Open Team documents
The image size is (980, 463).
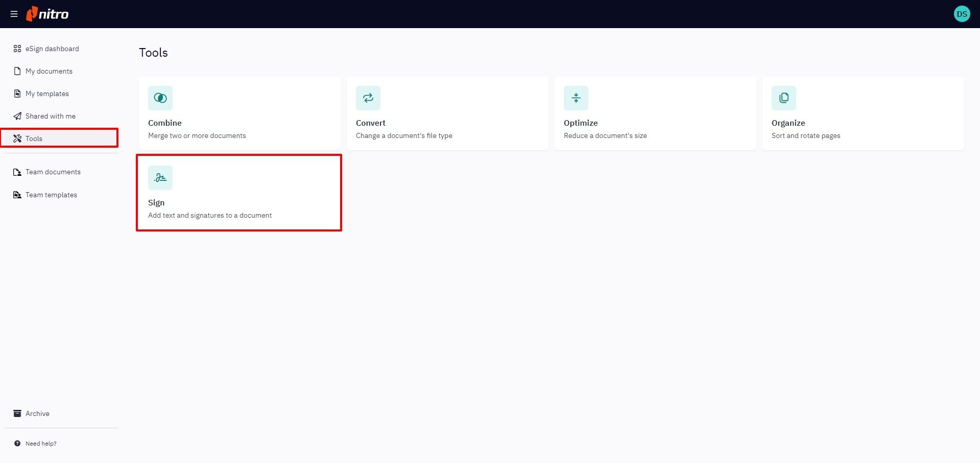tap(53, 172)
